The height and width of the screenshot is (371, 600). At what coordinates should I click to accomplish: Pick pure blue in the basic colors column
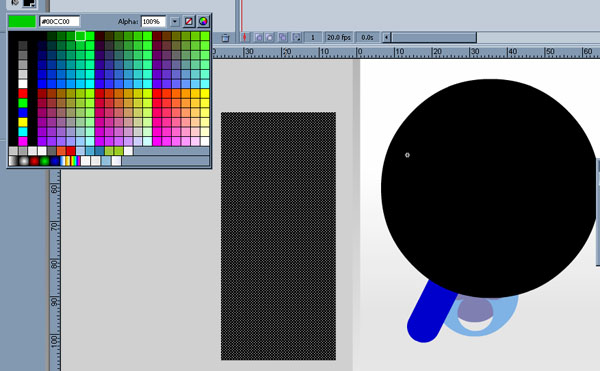coord(23,112)
